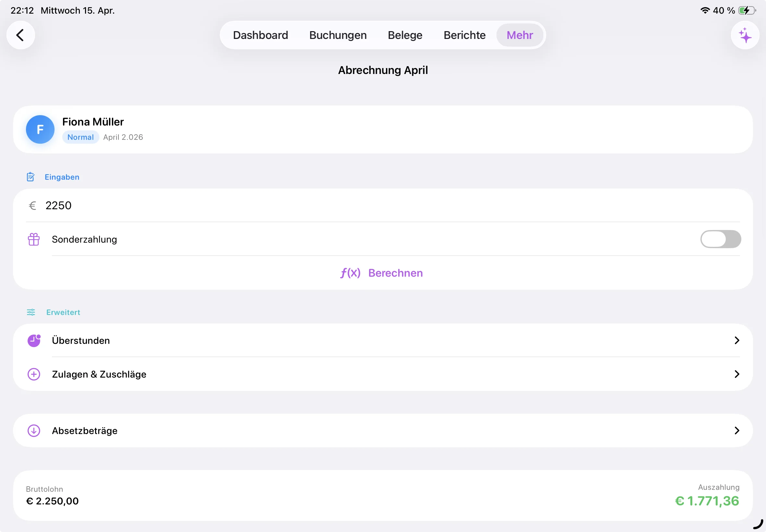Open the AI sparkle assistant button
This screenshot has height=532, width=766.
point(745,35)
